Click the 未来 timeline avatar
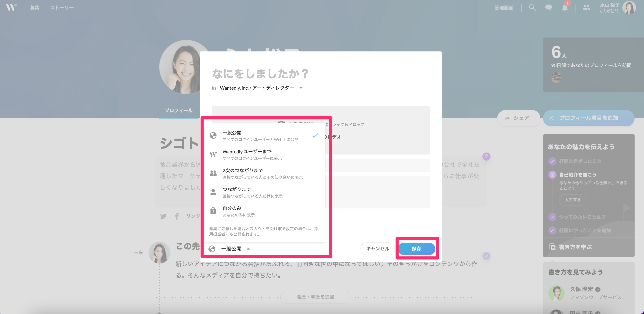Viewport: 644px width, 314px height. [x=159, y=252]
